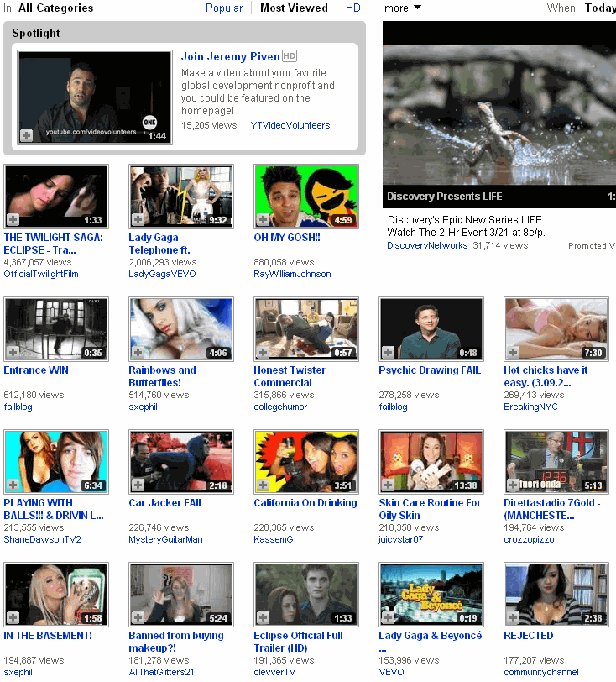Open the Jeremy Piven spotlight thumbnail
Screen dimensions: 616x682
coord(95,97)
